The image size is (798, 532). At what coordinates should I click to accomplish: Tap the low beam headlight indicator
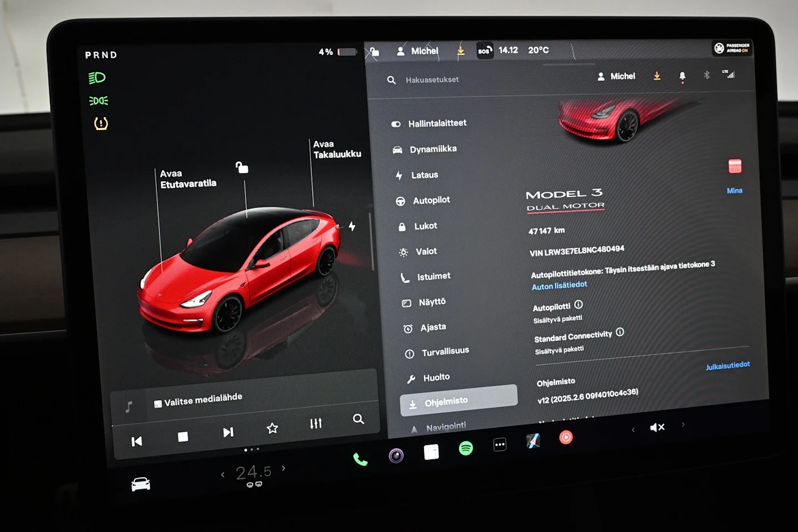click(x=97, y=78)
